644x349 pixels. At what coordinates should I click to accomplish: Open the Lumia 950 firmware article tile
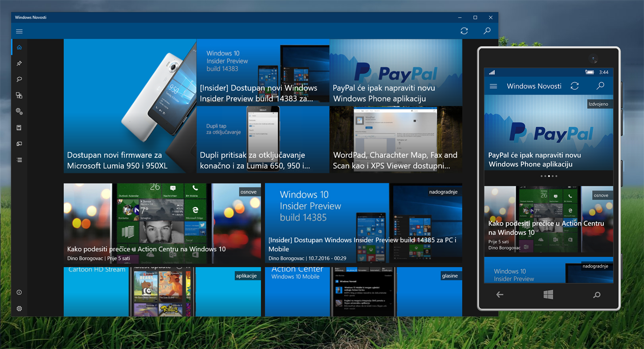pos(130,106)
